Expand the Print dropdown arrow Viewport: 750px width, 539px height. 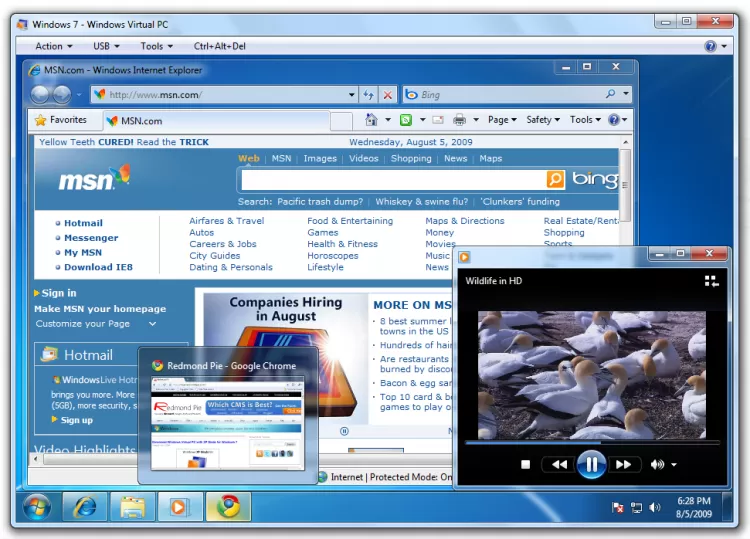(476, 120)
